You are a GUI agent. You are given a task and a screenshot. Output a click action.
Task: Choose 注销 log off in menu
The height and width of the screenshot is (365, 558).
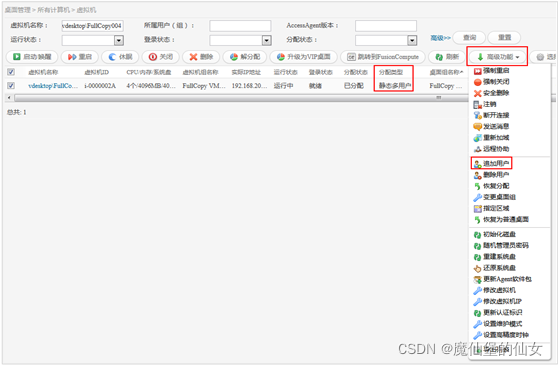pos(485,104)
